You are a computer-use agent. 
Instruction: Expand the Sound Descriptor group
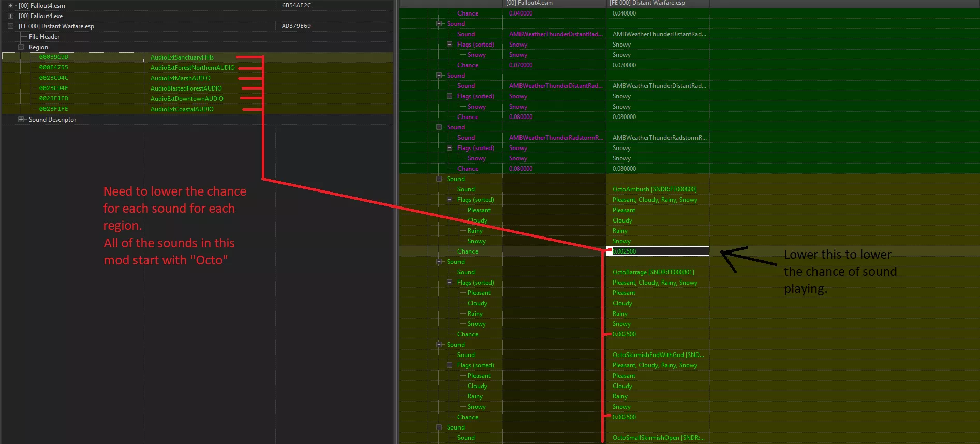coord(21,119)
